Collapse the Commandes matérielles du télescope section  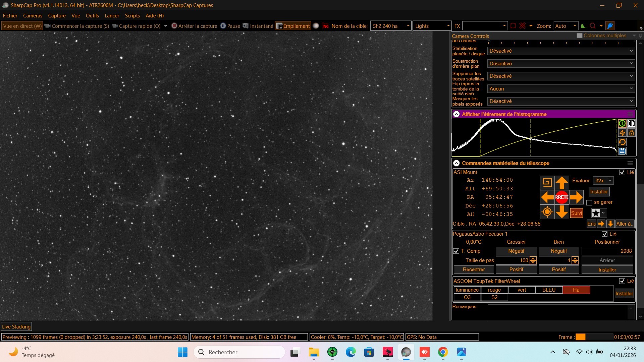coord(457,163)
